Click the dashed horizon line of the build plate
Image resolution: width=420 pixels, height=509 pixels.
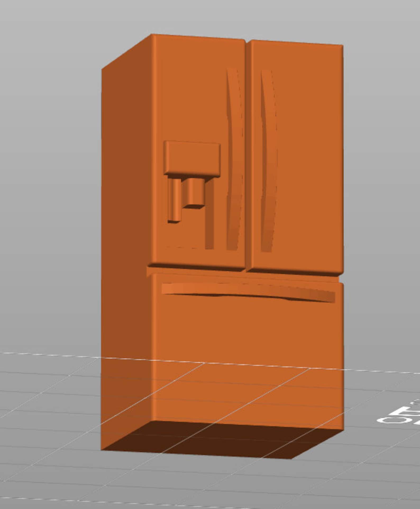point(50,355)
